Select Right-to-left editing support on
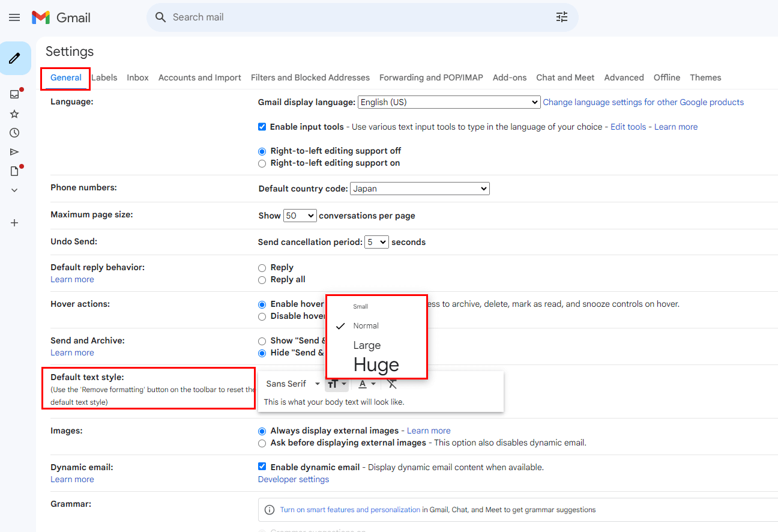The width and height of the screenshot is (778, 532). coord(262,163)
